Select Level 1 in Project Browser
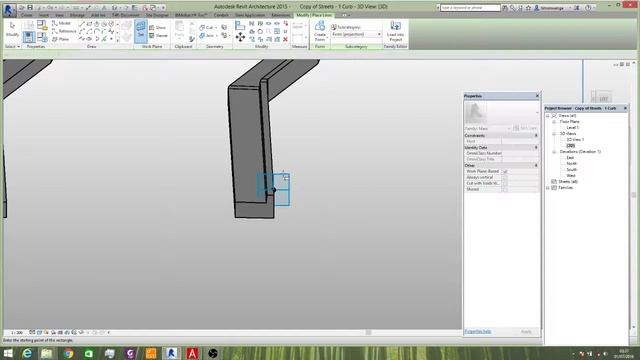 572,128
